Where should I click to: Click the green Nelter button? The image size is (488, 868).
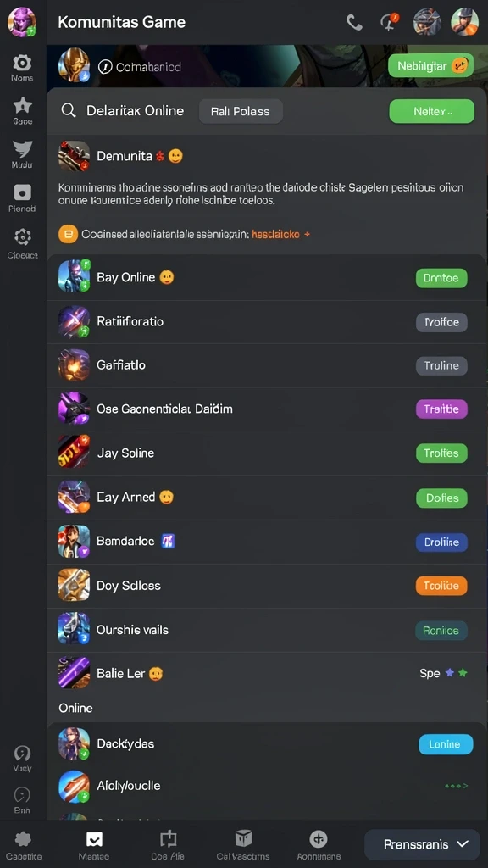(431, 111)
